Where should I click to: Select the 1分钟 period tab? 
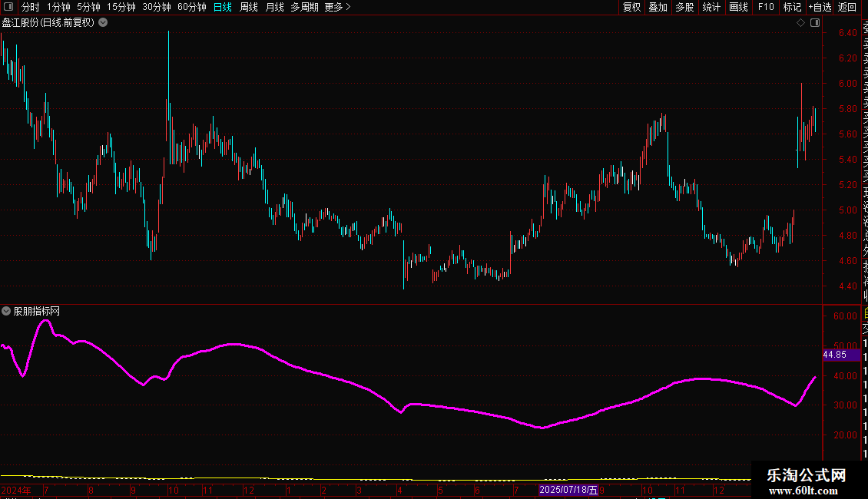point(58,7)
